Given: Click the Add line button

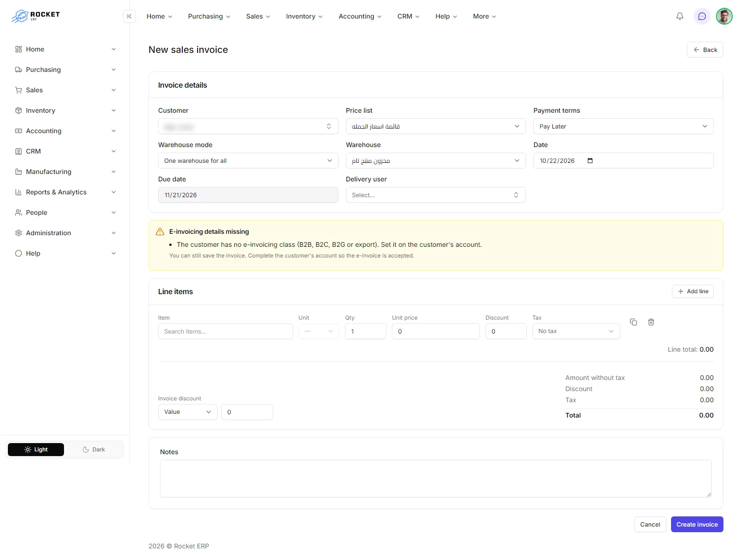Looking at the screenshot, I should coord(693,291).
